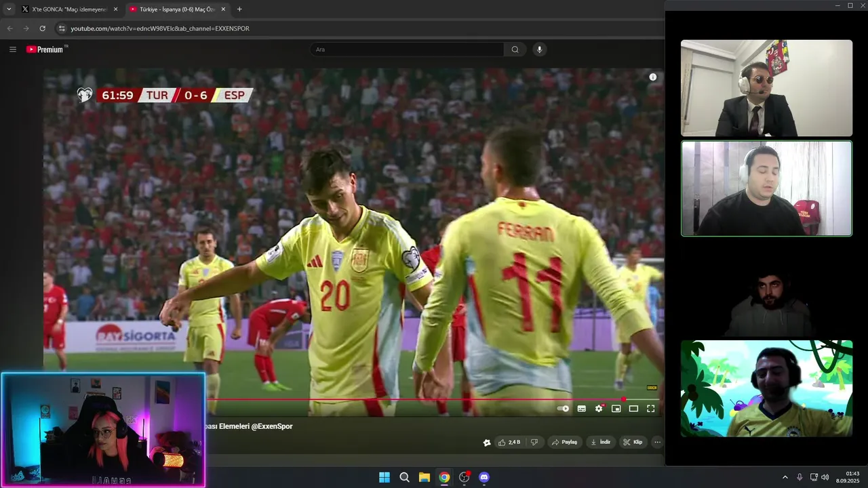Viewport: 868px width, 488px height.
Task: Open Discord from taskbar
Action: pos(484,477)
